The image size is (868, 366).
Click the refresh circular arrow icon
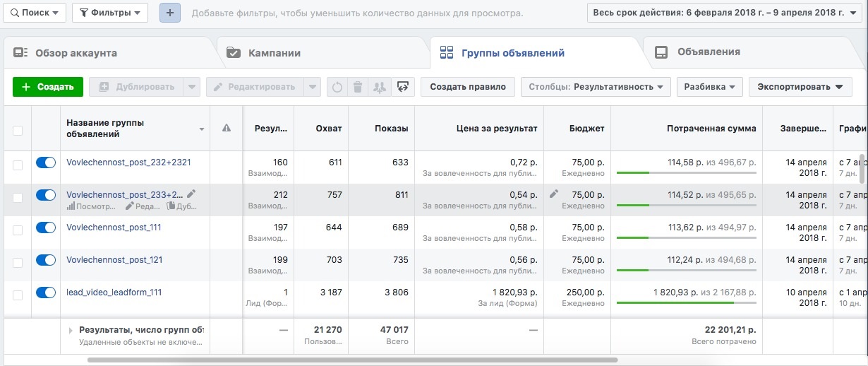tap(337, 87)
